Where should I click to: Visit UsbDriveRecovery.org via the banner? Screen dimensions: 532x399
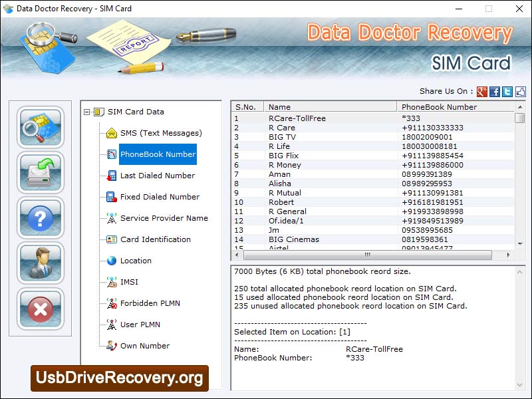click(x=120, y=378)
